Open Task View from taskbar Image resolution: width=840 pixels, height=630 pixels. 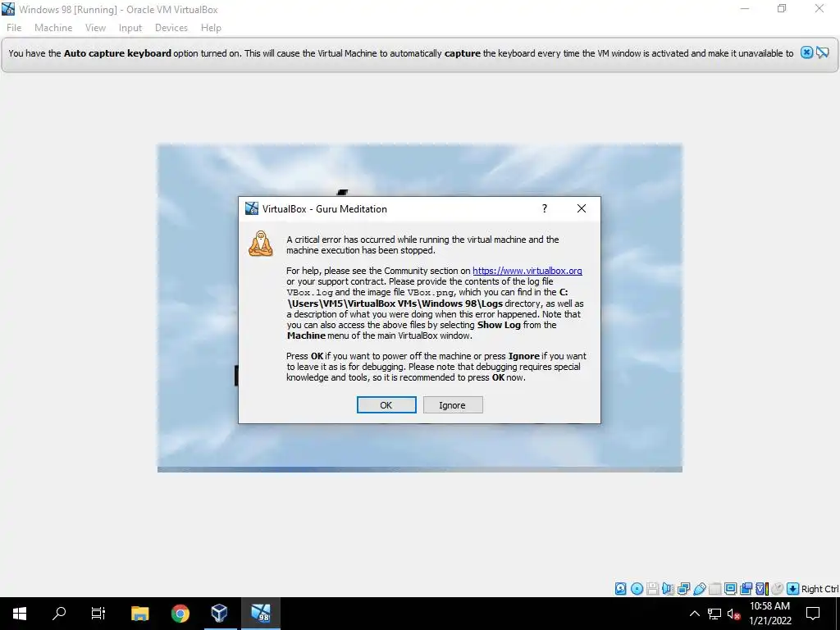(98, 614)
